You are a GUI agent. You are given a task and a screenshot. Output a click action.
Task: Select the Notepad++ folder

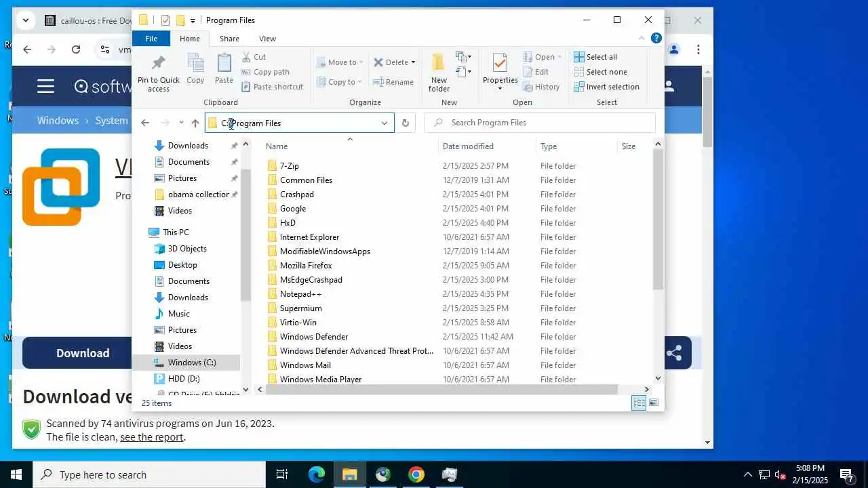pos(300,294)
